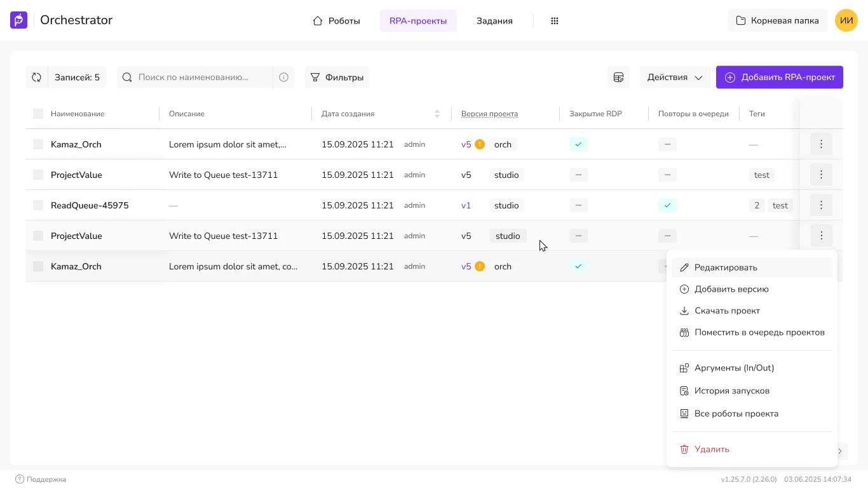Choose Удалить in context menu

(x=752, y=449)
